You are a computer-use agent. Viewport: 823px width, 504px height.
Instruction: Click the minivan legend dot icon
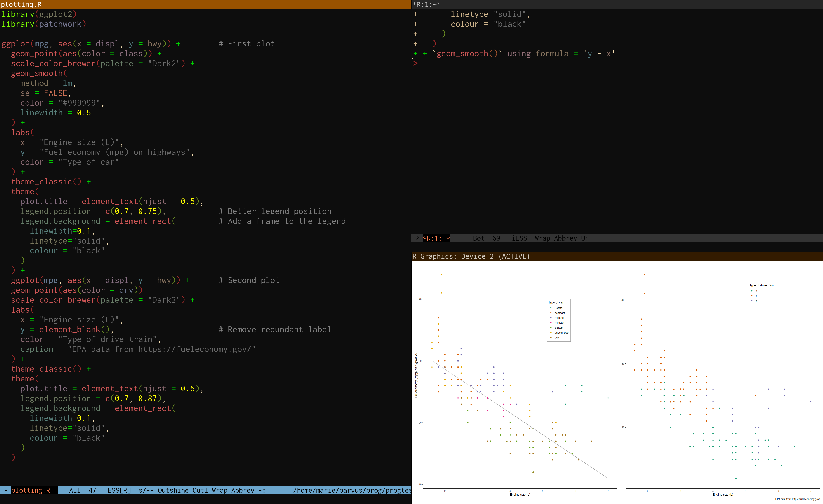(x=551, y=323)
